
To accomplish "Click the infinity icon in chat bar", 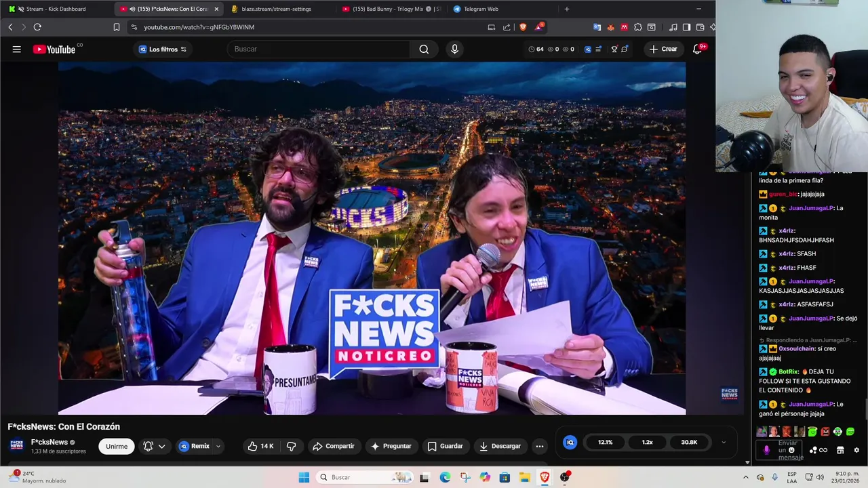I will click(823, 450).
